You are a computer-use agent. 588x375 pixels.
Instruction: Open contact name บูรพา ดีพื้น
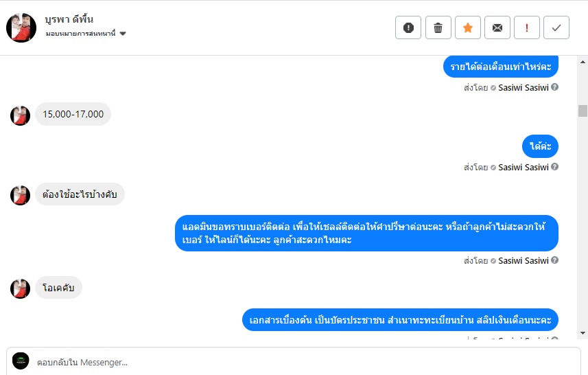pyautogui.click(x=69, y=20)
